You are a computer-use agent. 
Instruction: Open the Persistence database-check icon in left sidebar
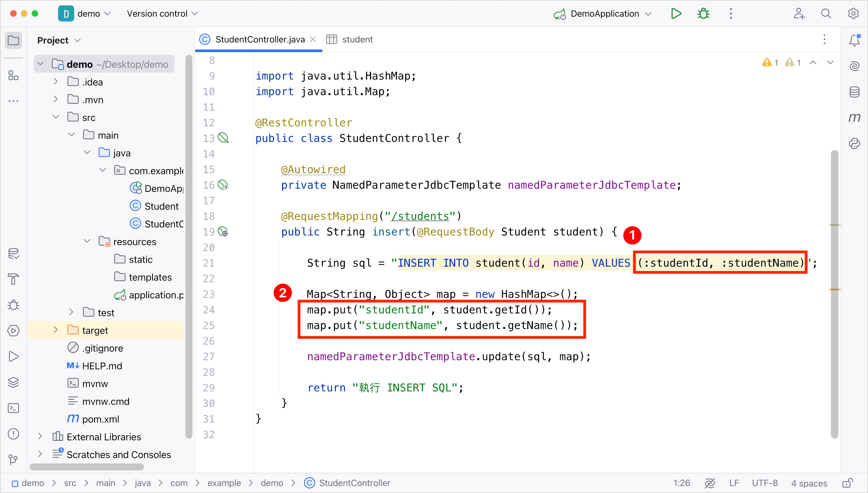point(13,253)
